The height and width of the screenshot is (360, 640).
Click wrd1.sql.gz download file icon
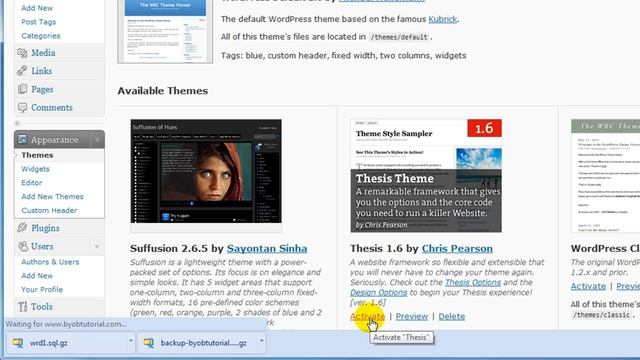[x=18, y=343]
